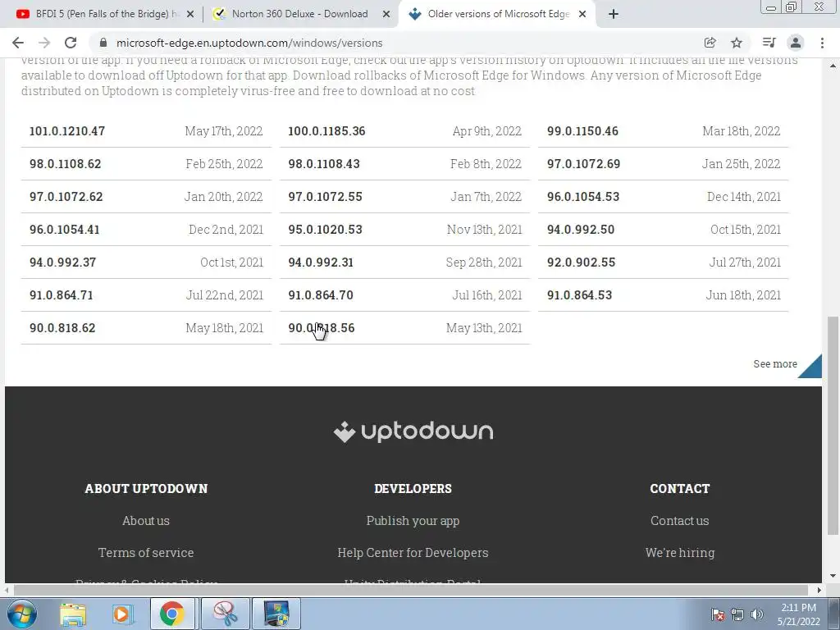840x630 pixels.
Task: Click the Uptodown footer logo
Action: (x=413, y=431)
